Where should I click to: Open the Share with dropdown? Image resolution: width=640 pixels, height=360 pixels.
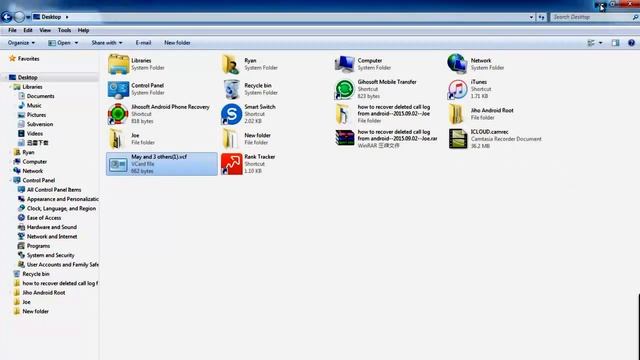point(107,43)
